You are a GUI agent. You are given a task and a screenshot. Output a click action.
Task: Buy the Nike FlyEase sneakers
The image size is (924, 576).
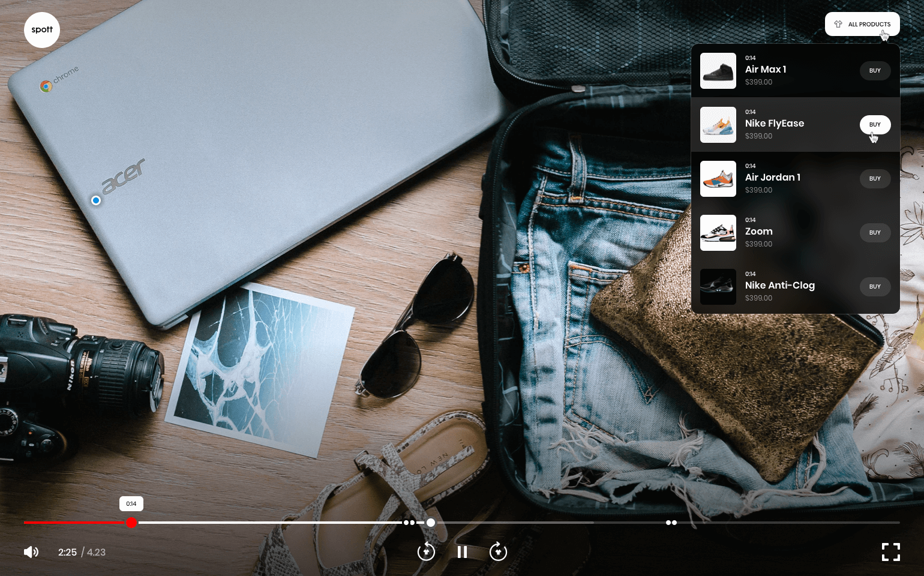coord(875,124)
